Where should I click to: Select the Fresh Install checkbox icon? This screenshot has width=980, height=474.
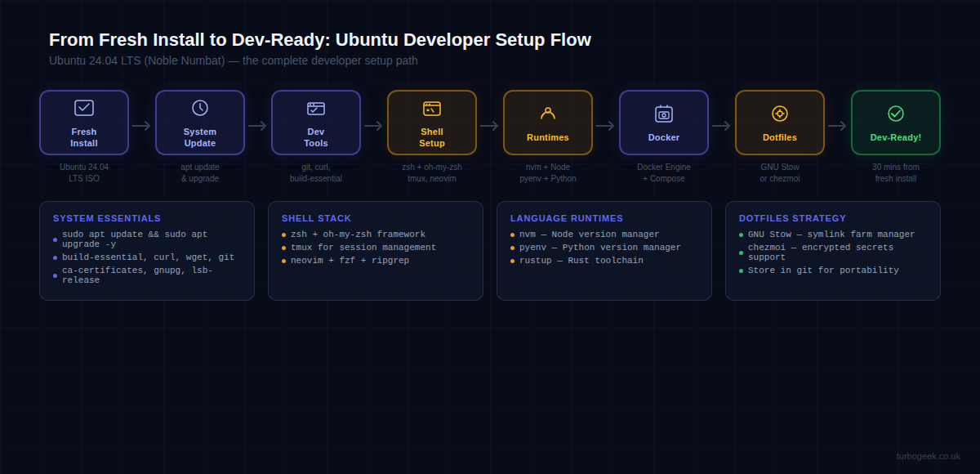(x=84, y=107)
